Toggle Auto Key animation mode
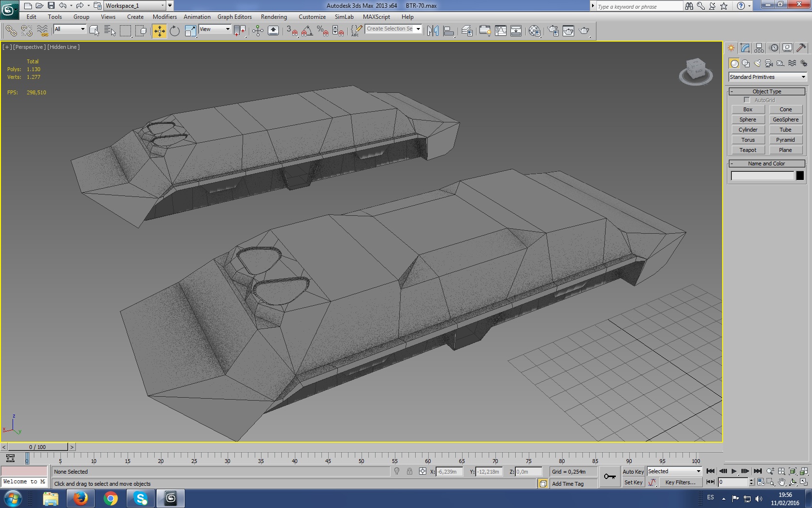The height and width of the screenshot is (508, 812). click(x=633, y=472)
